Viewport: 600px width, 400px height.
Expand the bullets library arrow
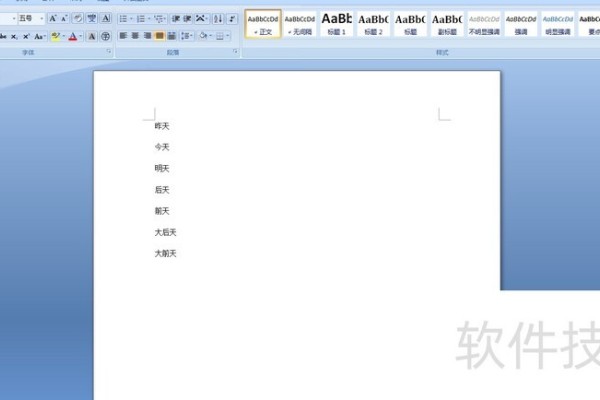click(x=131, y=19)
